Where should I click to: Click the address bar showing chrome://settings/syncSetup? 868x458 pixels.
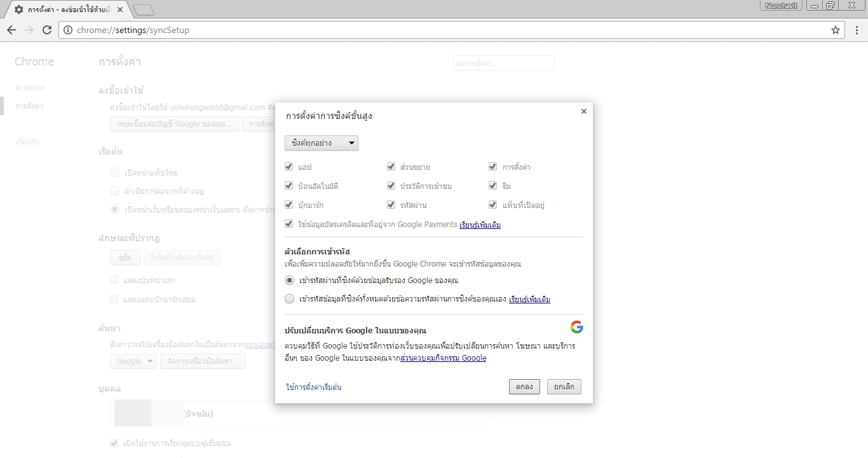click(x=451, y=30)
